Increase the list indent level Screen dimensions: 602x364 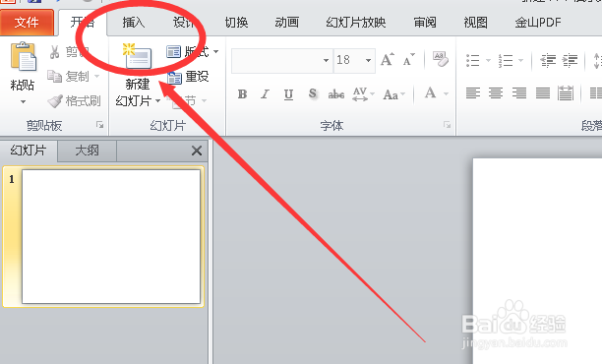(570, 60)
